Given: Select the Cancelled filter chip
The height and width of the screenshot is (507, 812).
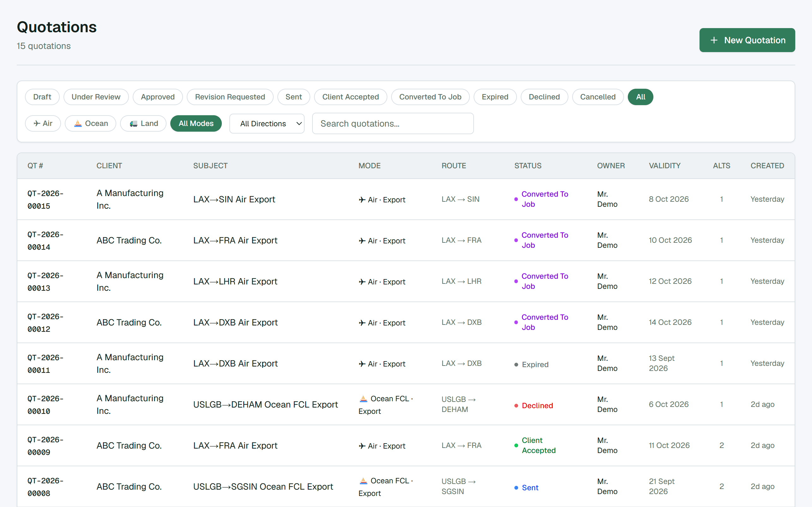Looking at the screenshot, I should point(597,97).
